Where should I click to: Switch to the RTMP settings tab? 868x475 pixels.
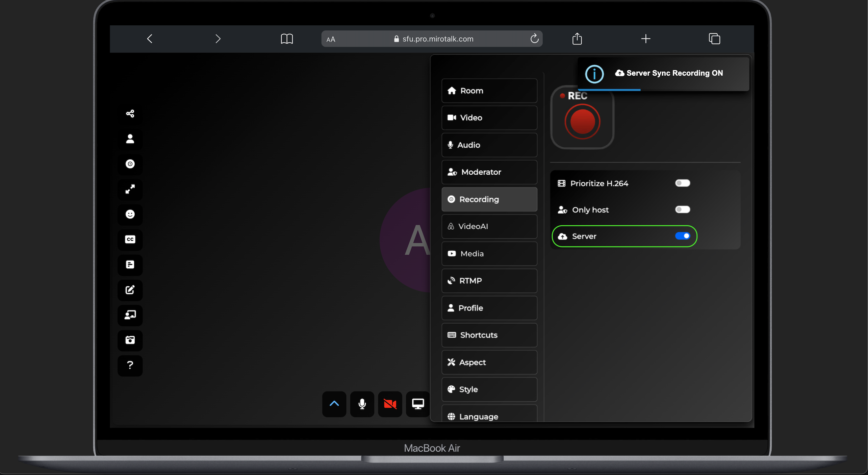tap(489, 281)
